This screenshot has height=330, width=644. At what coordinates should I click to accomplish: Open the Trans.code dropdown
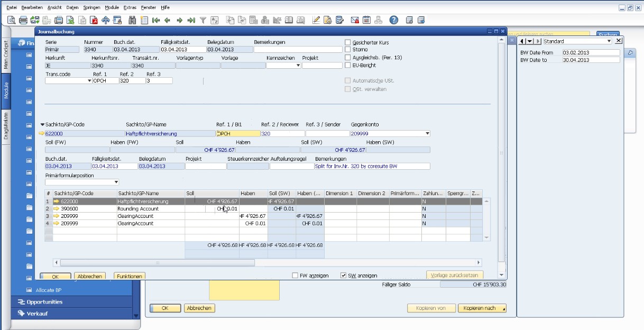coord(89,81)
